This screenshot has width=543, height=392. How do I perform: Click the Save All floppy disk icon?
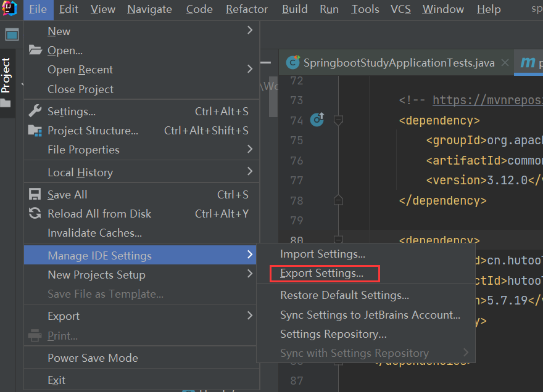point(36,195)
